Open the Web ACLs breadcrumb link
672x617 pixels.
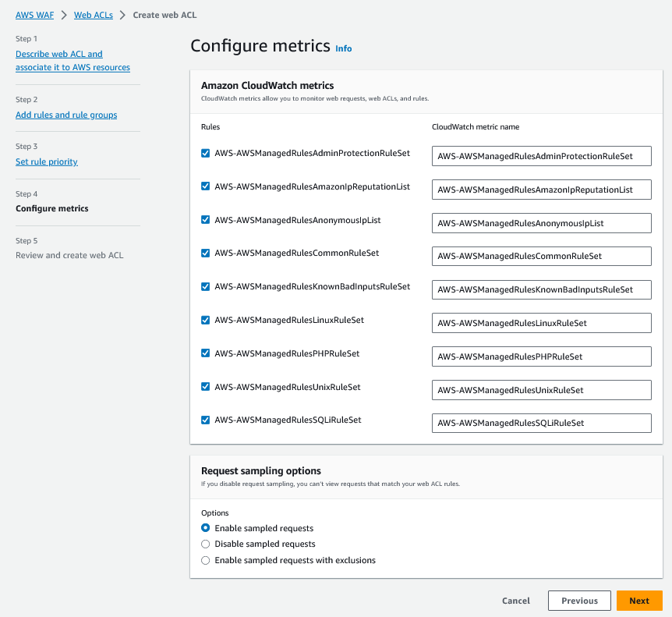point(92,15)
